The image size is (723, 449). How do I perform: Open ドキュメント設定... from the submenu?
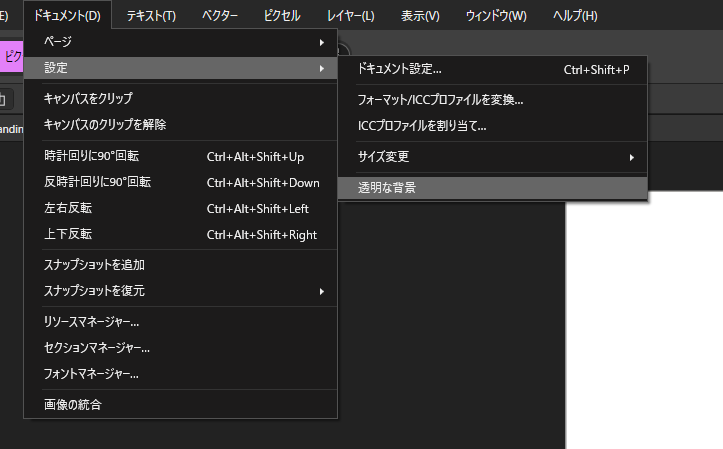point(400,70)
